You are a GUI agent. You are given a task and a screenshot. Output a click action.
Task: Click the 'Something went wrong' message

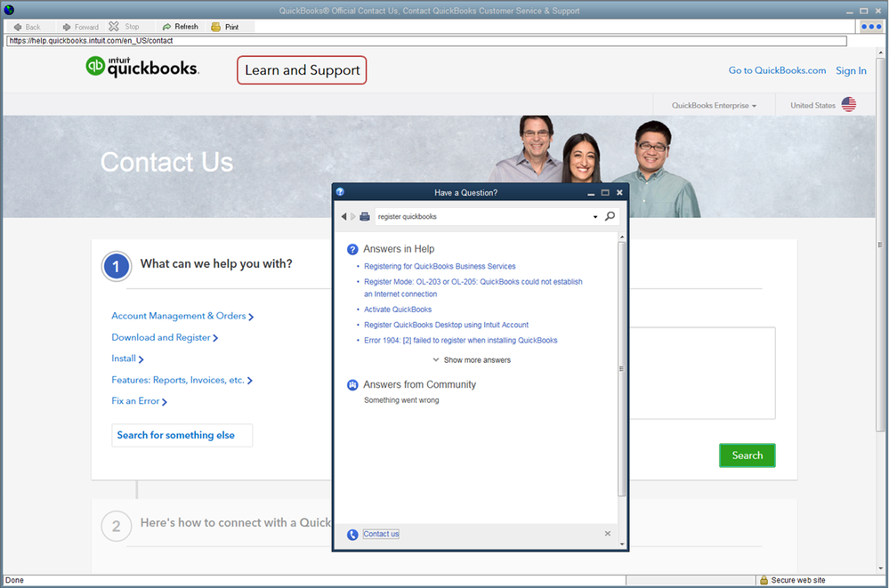coord(401,400)
